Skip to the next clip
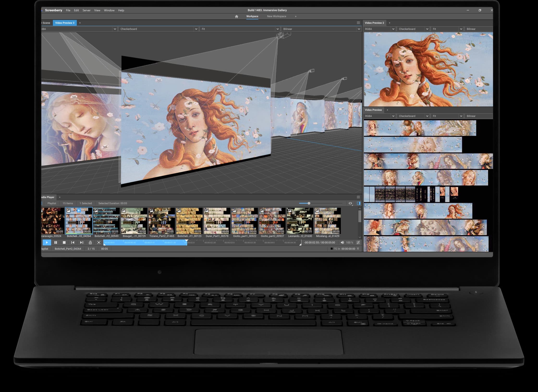Image resolution: width=538 pixels, height=392 pixels. [x=81, y=243]
